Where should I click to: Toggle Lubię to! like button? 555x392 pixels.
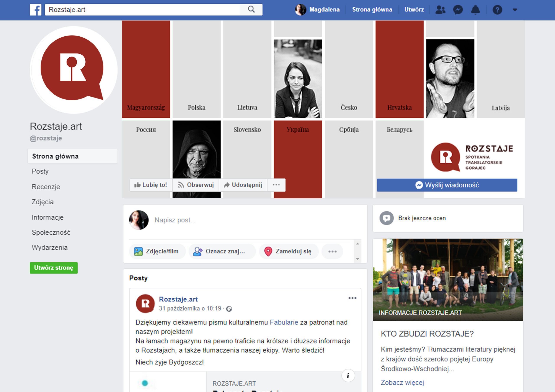pos(151,185)
